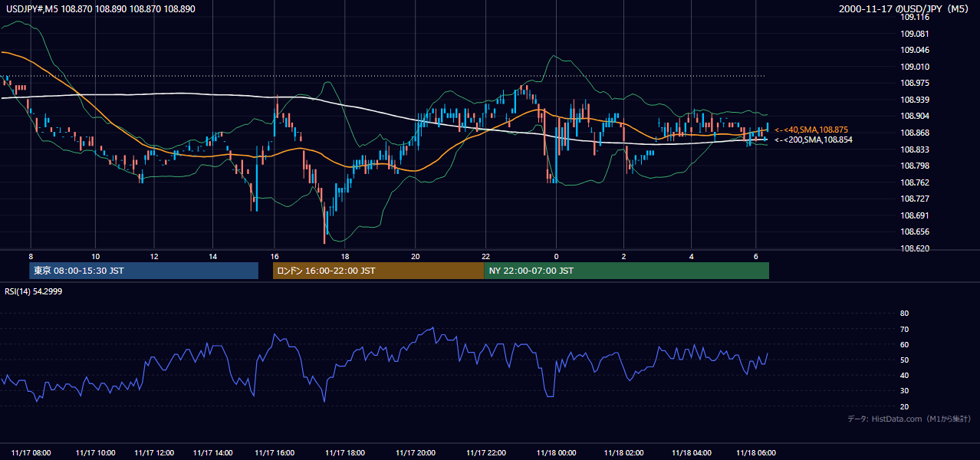
Task: Click the 11/17 08:00 time axis label
Action: [x=31, y=453]
